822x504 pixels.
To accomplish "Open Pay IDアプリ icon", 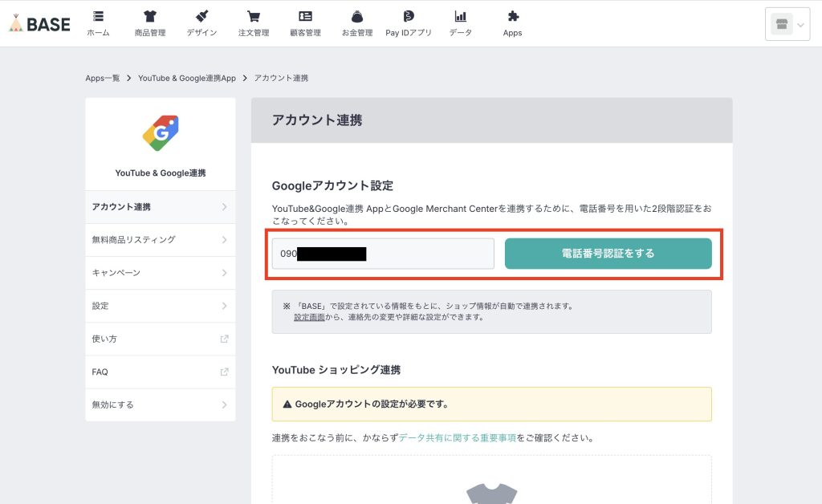I will (x=409, y=16).
